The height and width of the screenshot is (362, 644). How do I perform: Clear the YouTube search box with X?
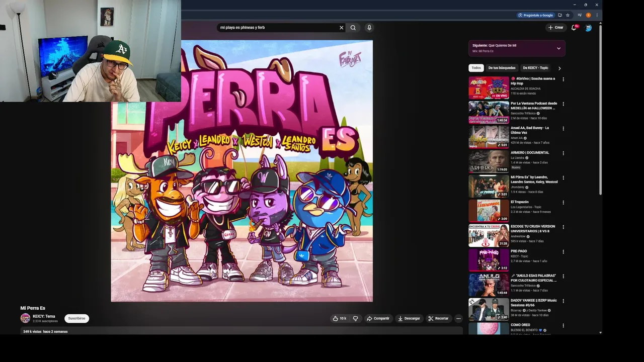pos(341,28)
